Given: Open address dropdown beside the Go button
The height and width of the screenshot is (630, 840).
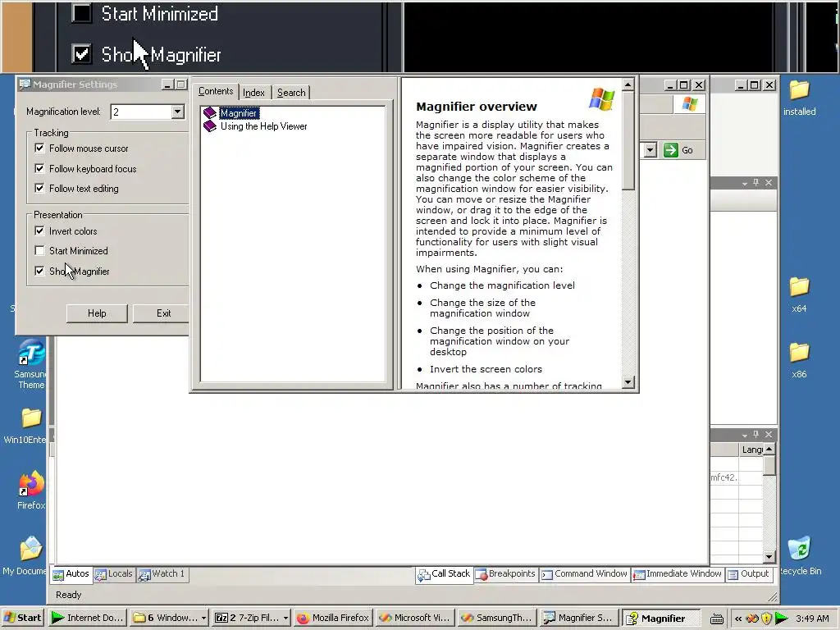Looking at the screenshot, I should pos(650,150).
